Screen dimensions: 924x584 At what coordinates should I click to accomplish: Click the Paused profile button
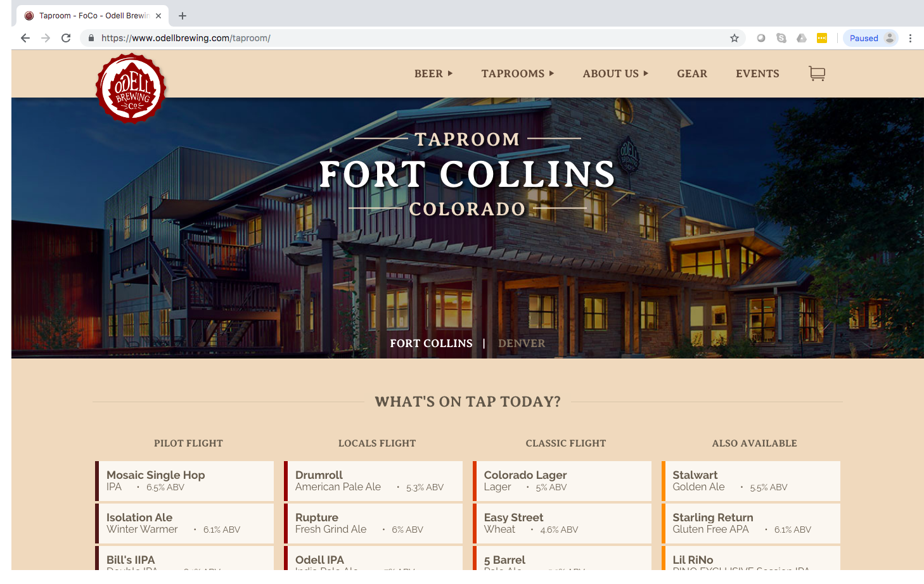click(x=871, y=38)
